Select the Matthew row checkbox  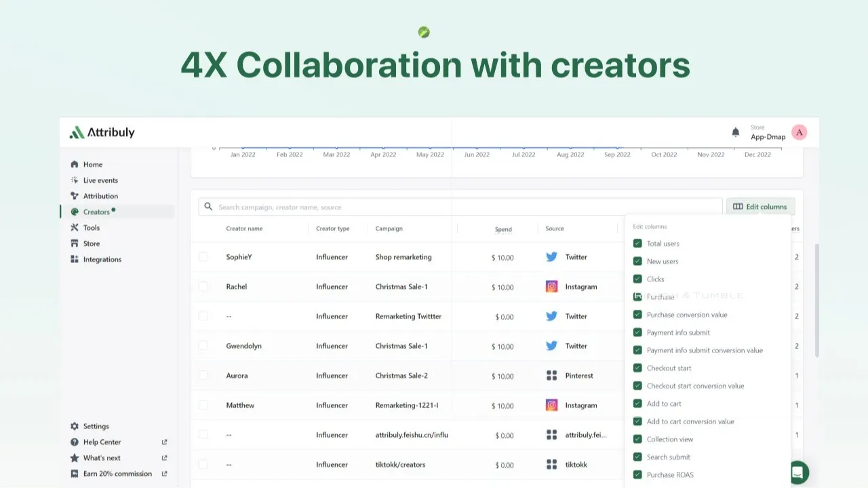203,405
